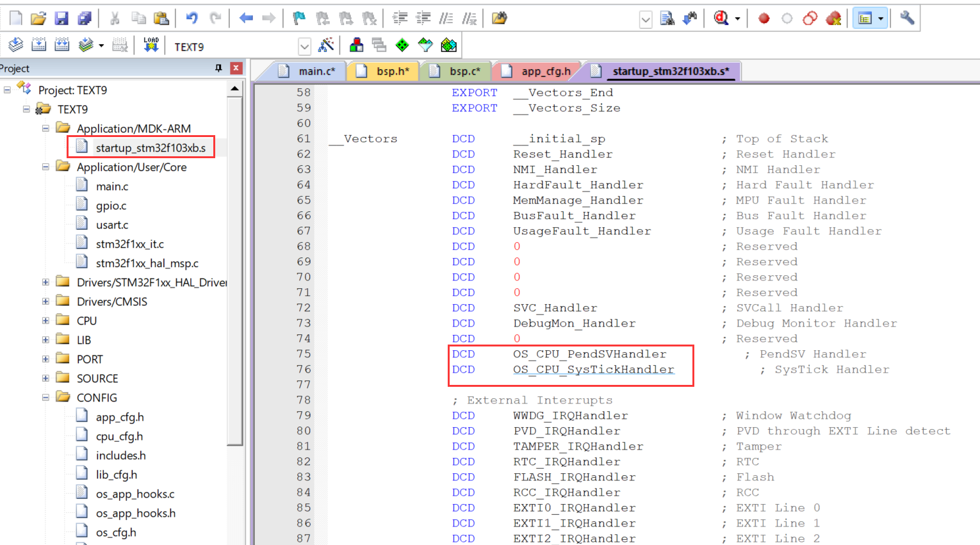Click the Find document icon
Image resolution: width=980 pixels, height=545 pixels.
[x=667, y=18]
